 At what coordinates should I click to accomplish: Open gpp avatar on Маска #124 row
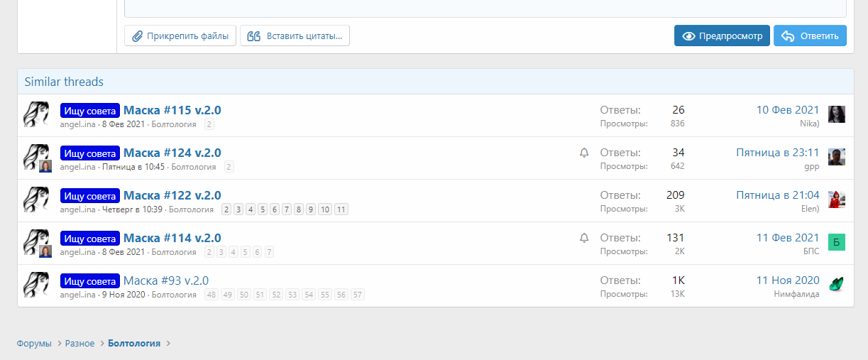point(837,157)
